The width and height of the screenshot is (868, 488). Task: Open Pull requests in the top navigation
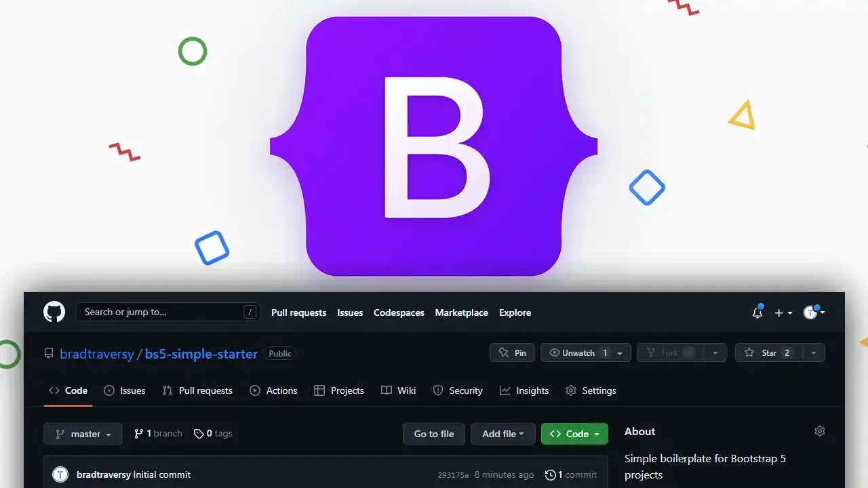[298, 313]
